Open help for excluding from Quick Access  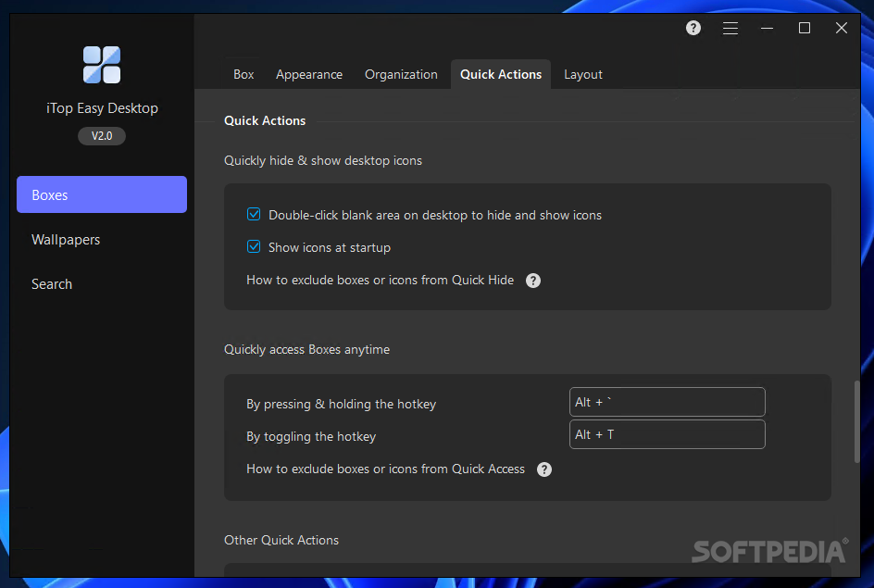544,469
